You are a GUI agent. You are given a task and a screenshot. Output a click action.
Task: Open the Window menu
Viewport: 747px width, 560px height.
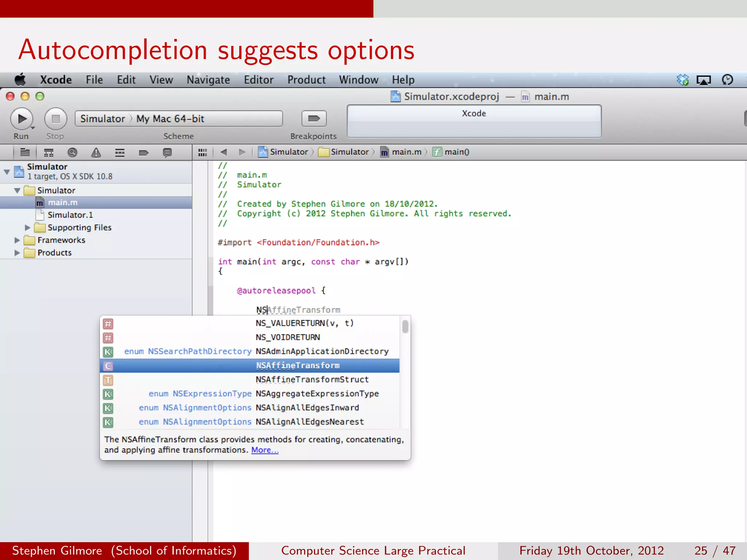[359, 79]
